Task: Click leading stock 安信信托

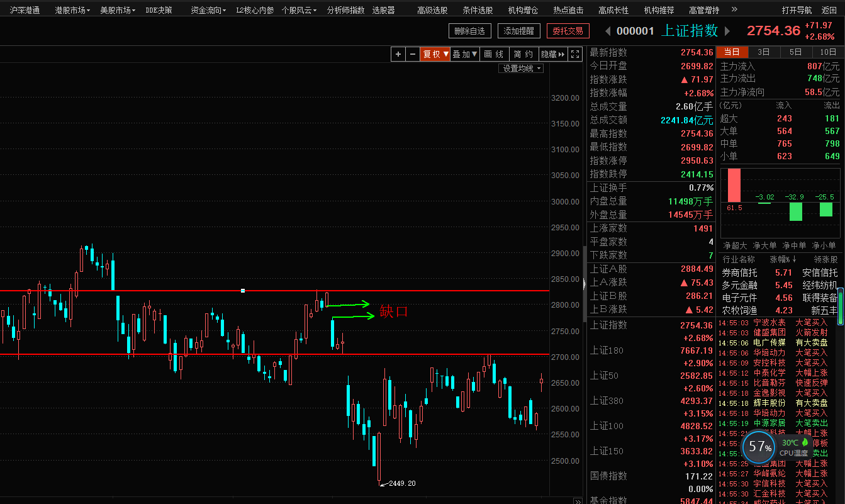Action: click(820, 272)
